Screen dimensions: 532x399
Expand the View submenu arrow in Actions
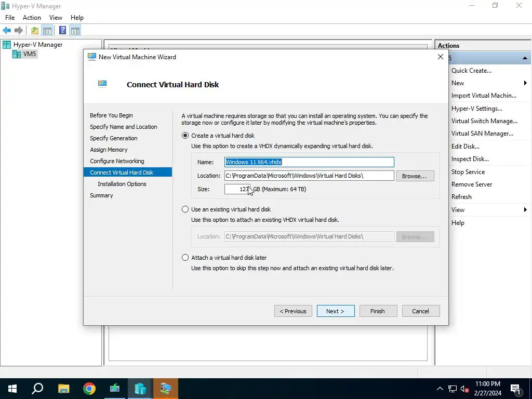pos(525,210)
